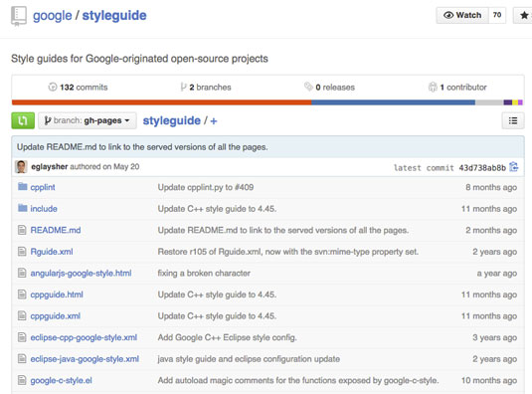Screen dimensions: 532x394
Task: Click '3 years ago' timestamp
Action: point(494,337)
